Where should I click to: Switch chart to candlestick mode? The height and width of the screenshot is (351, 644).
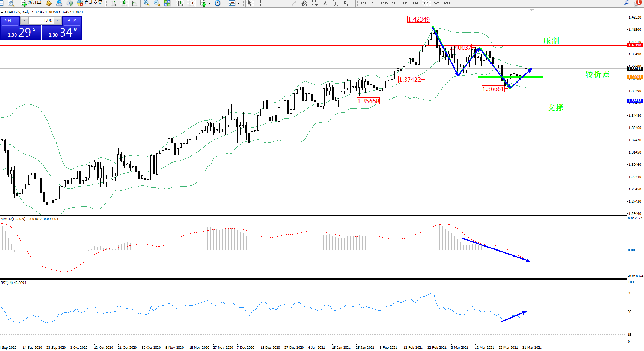pyautogui.click(x=124, y=3)
